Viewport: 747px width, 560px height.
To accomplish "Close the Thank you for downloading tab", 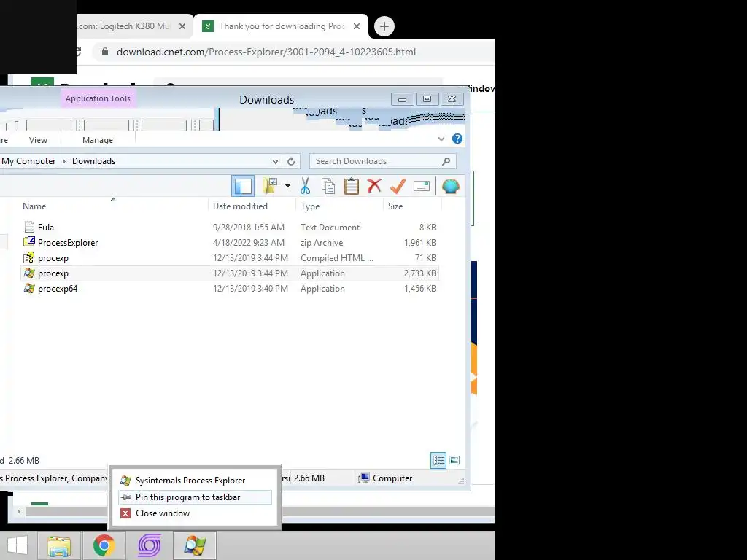I will tap(356, 26).
